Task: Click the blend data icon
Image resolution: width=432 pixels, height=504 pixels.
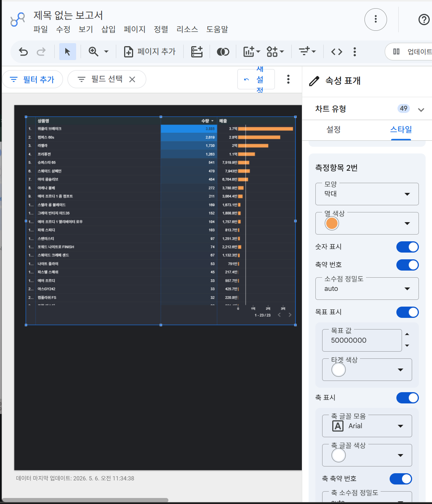Action: (223, 52)
